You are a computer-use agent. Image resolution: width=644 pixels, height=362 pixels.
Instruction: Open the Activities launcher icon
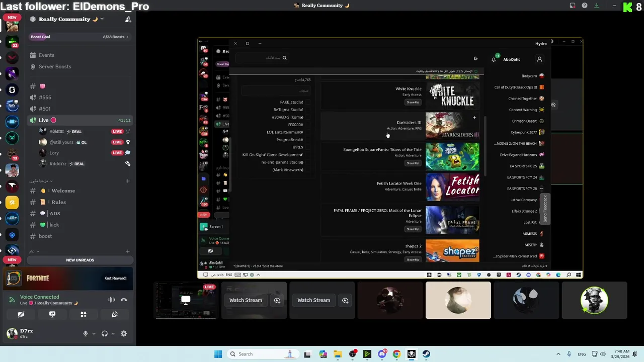(x=84, y=314)
